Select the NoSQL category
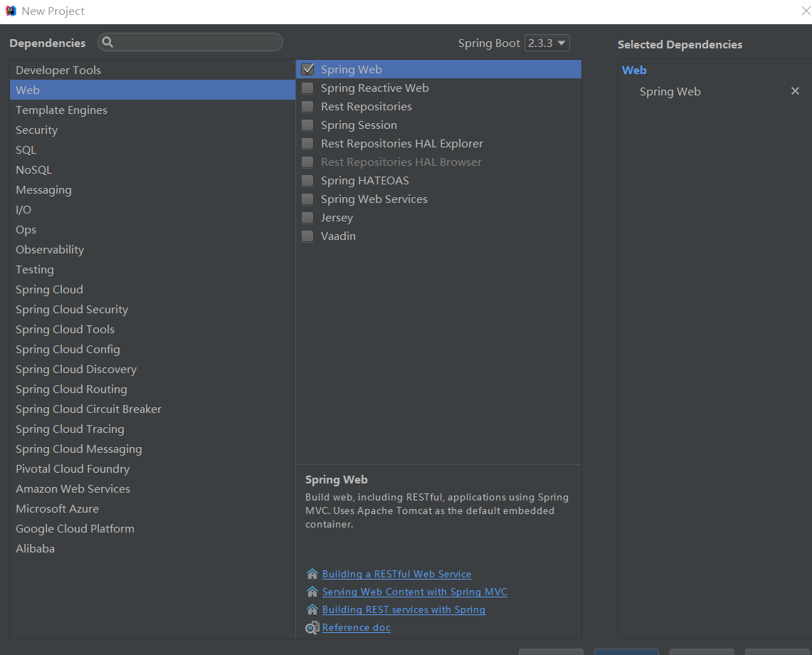812x655 pixels. pos(152,169)
